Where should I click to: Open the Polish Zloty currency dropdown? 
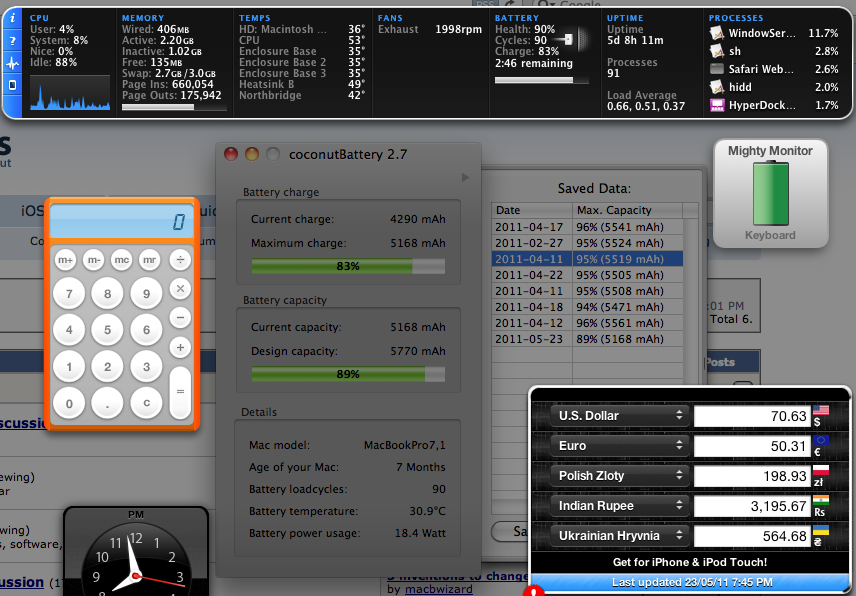619,476
